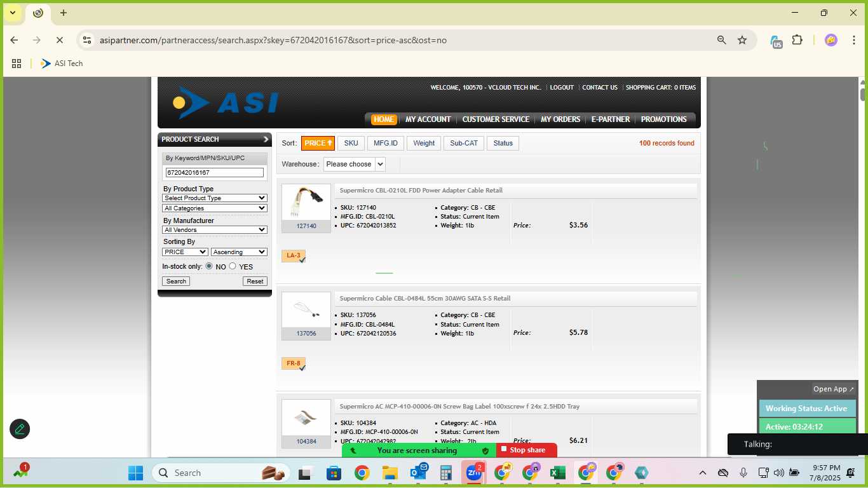Open the Select Product Type dropdown
The width and height of the screenshot is (868, 488).
[215, 198]
